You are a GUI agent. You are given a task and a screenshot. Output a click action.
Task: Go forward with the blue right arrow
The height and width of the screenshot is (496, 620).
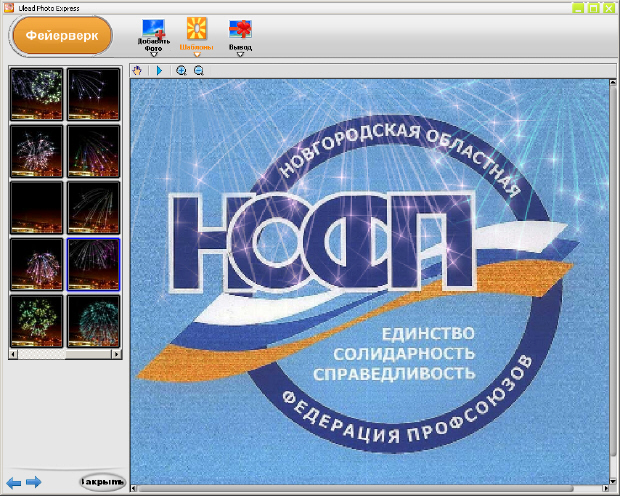coord(34,482)
